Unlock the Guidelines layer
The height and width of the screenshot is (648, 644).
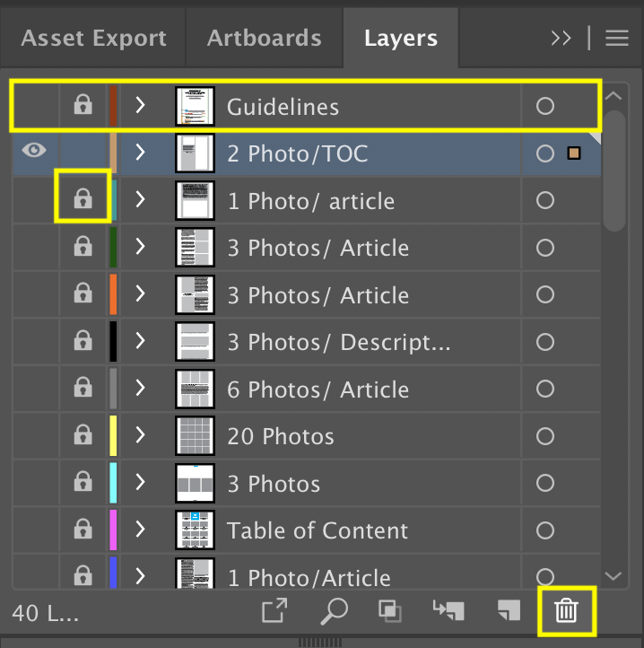83,106
